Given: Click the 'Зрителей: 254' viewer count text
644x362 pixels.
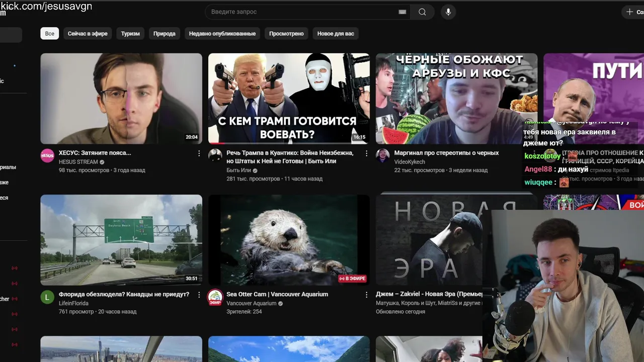Looking at the screenshot, I should coord(244,312).
